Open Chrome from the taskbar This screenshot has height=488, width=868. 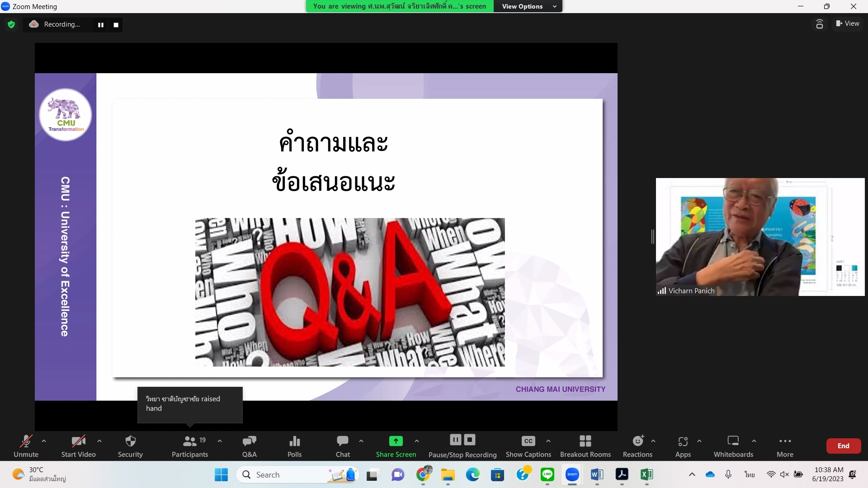click(423, 474)
